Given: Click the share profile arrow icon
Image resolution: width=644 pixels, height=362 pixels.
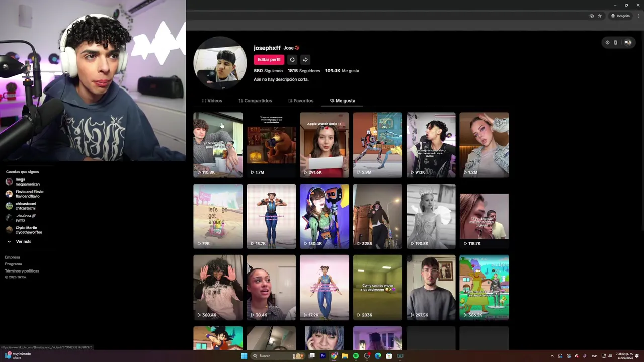Looking at the screenshot, I should coord(305,60).
